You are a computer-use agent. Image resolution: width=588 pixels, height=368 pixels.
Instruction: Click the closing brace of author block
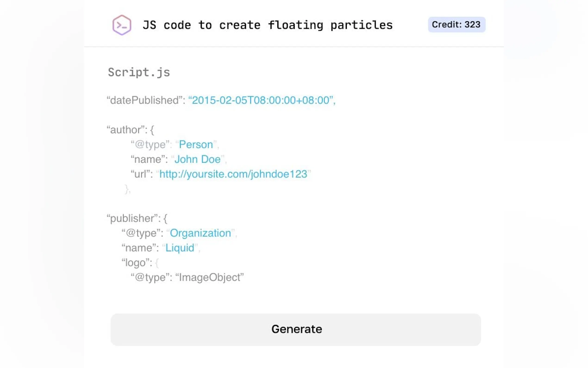[x=126, y=189]
